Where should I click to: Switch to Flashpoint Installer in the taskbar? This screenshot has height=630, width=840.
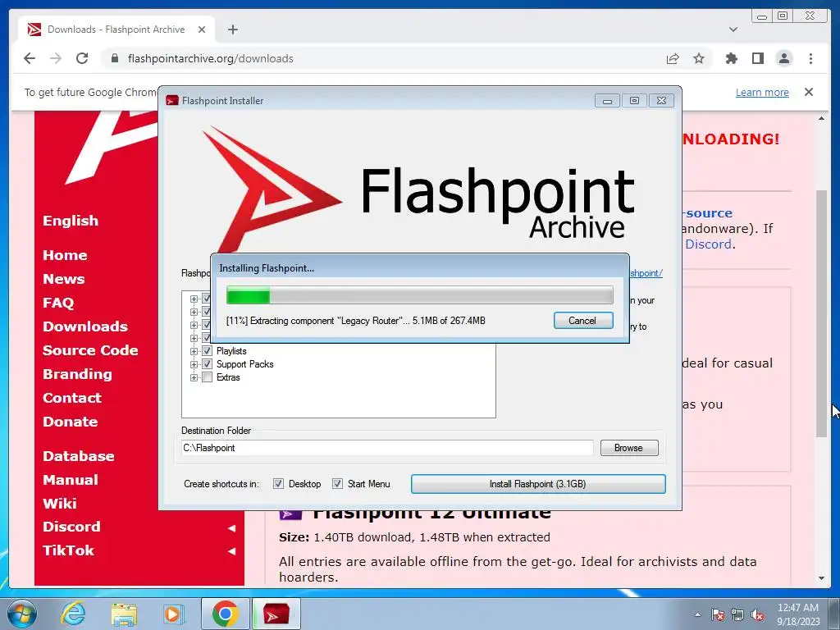276,614
